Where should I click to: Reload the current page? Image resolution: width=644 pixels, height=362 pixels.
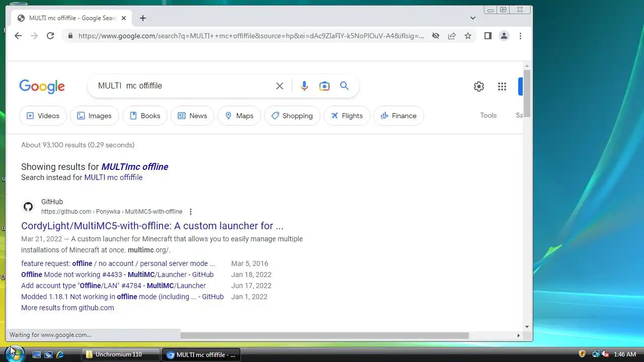[x=50, y=36]
